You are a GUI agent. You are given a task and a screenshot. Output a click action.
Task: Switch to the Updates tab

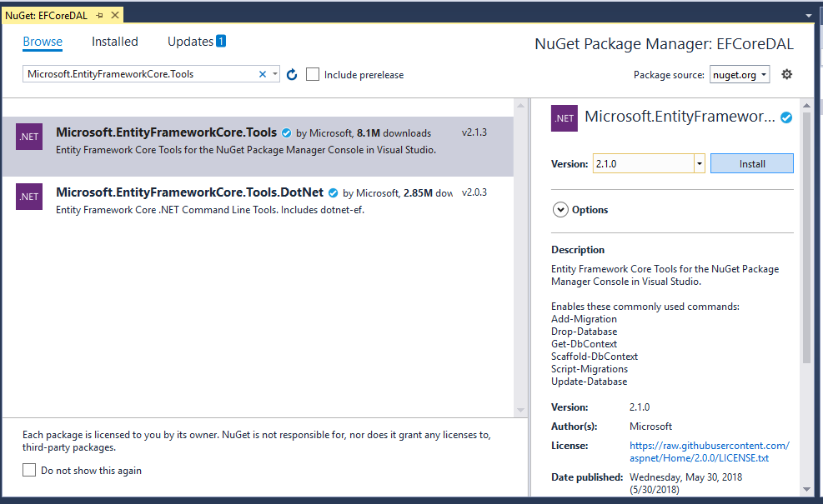tap(190, 42)
